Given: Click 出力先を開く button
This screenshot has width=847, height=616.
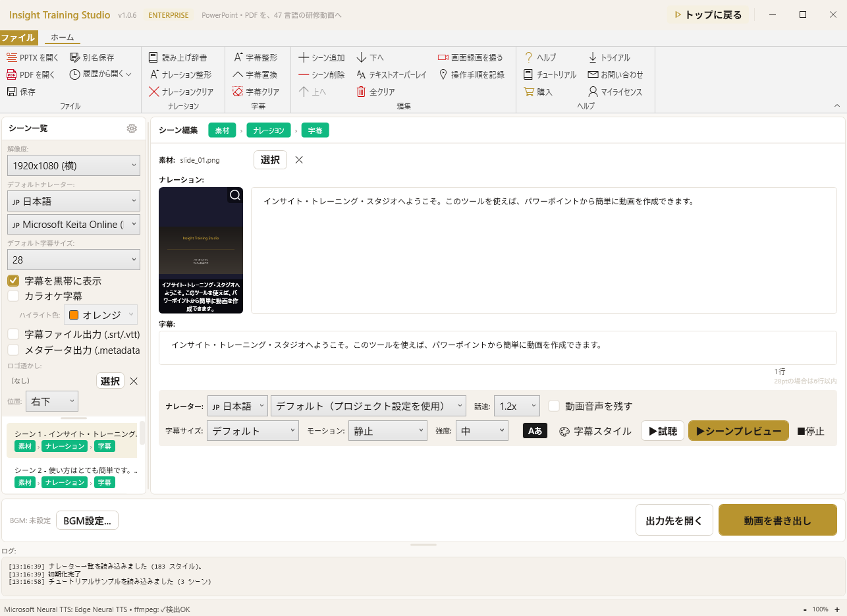Looking at the screenshot, I should [x=674, y=520].
